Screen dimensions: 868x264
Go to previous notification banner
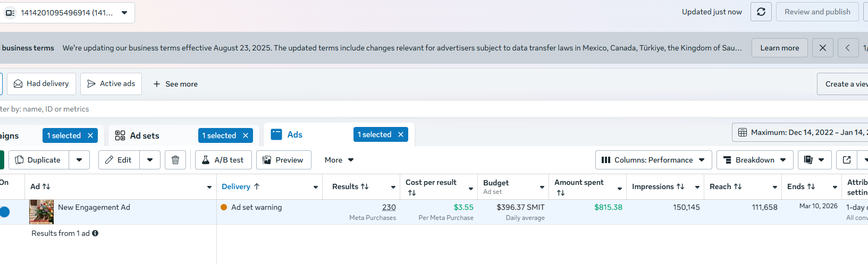pos(847,48)
